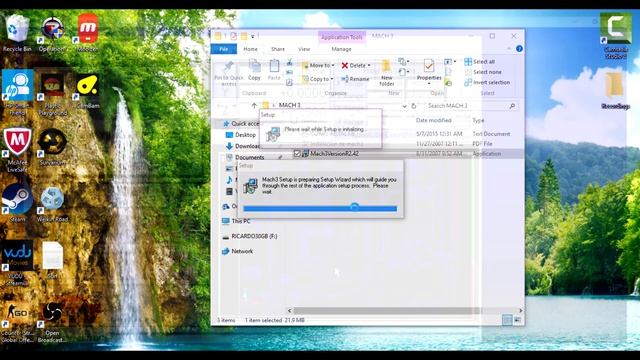This screenshot has width=640, height=360.
Task: Refresh the MACH 3 folder view
Action: pos(413,106)
